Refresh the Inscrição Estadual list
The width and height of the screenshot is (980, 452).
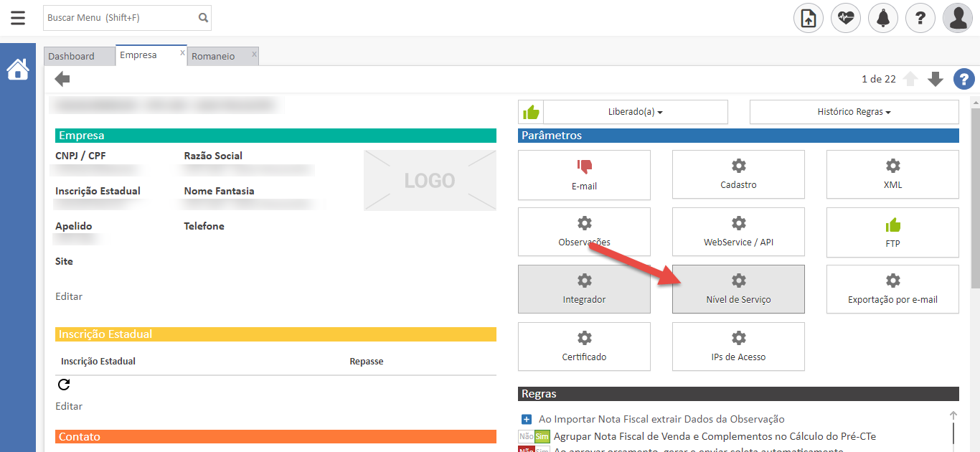(64, 385)
